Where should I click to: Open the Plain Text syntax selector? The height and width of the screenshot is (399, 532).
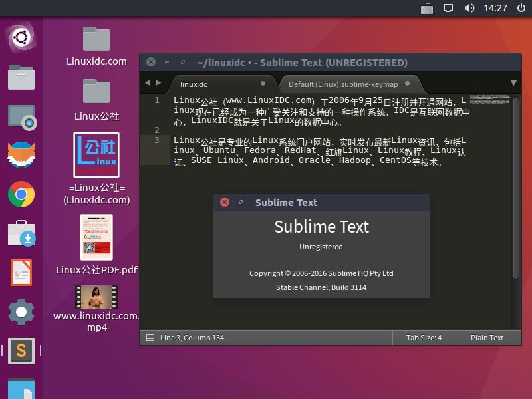[487, 338]
